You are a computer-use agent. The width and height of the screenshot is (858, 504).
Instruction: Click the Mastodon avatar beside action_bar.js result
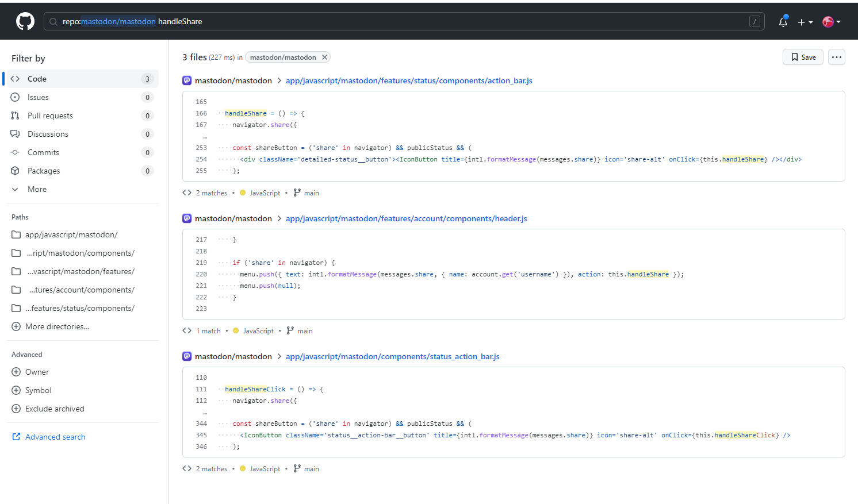point(187,80)
